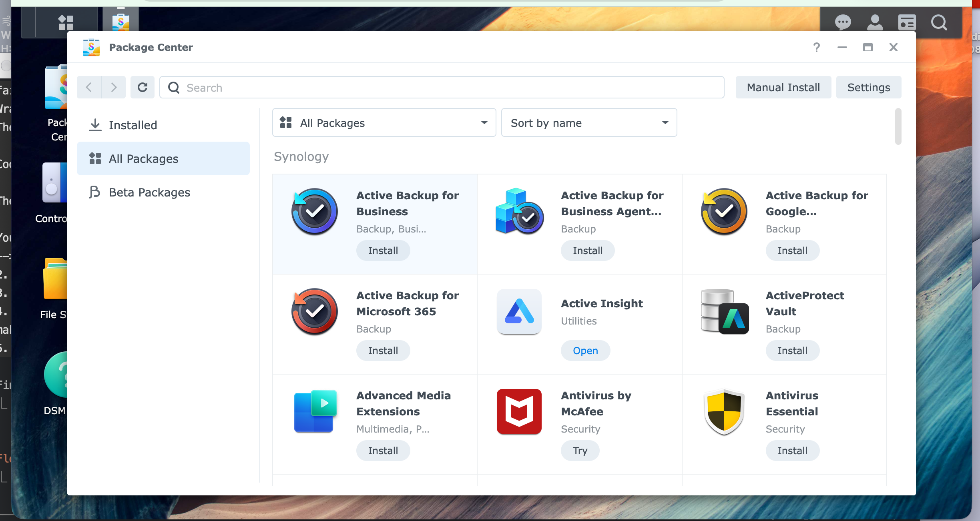Viewport: 980px width, 521px height.
Task: Click Advanced Media Extensions title text
Action: tap(404, 403)
